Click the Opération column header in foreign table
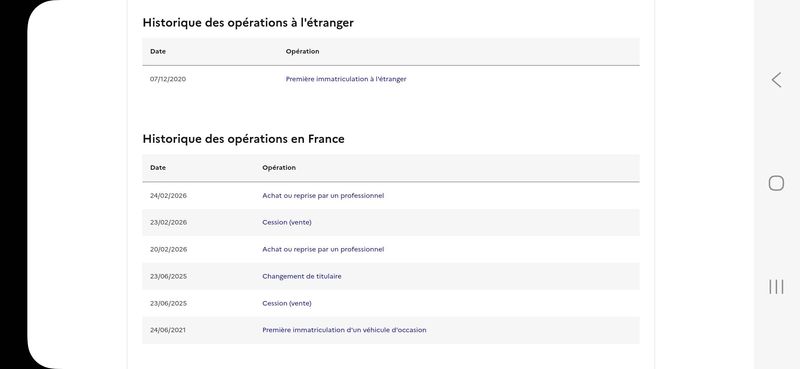This screenshot has height=369, width=800. click(x=303, y=52)
